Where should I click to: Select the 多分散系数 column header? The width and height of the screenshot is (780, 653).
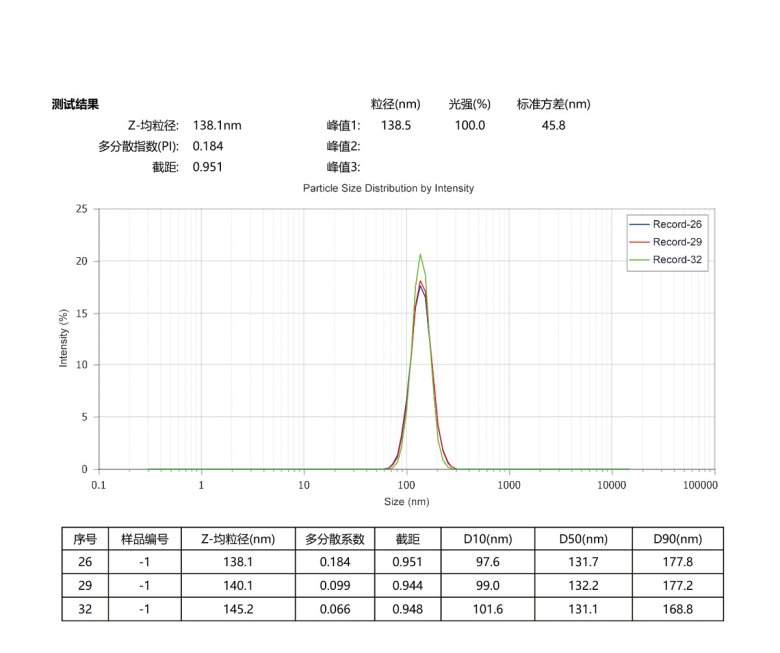point(336,539)
